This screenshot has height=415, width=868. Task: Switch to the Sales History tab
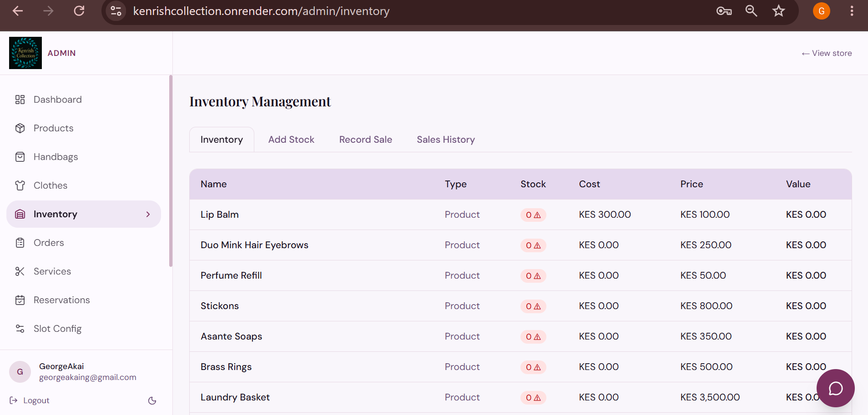[446, 140]
